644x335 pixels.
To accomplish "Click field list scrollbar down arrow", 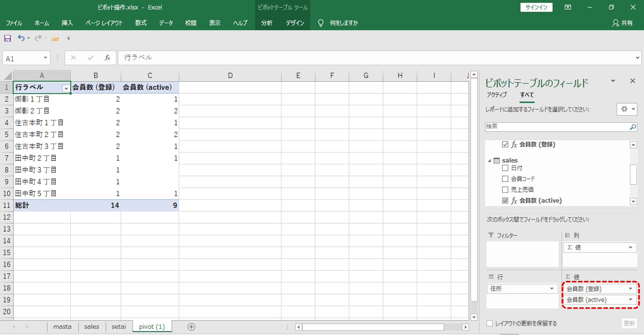I will click(x=633, y=202).
